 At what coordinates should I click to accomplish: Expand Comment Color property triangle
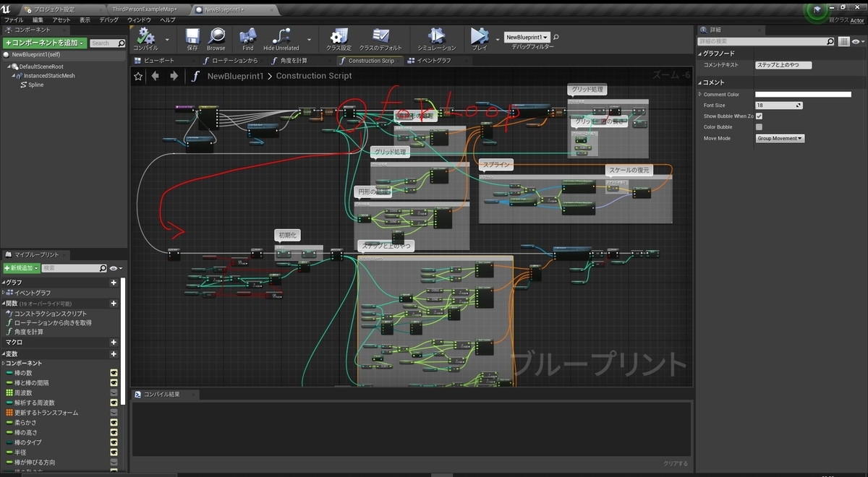pos(700,94)
